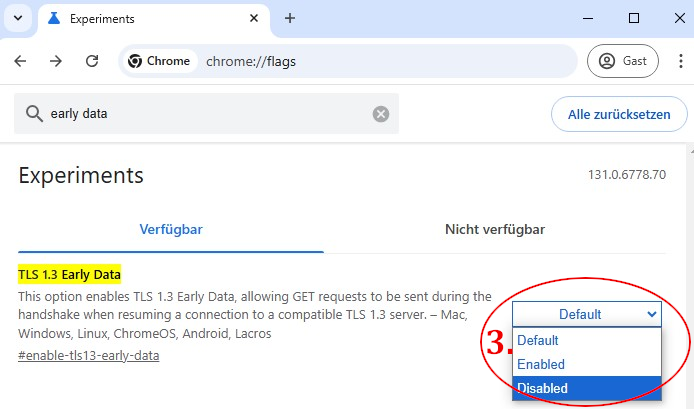Switch to the Nicht verfügbar tab
Screen dimensions: 694x409
pyautogui.click(x=495, y=229)
